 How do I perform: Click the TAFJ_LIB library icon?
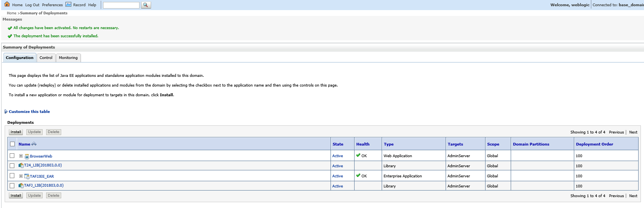click(21, 185)
